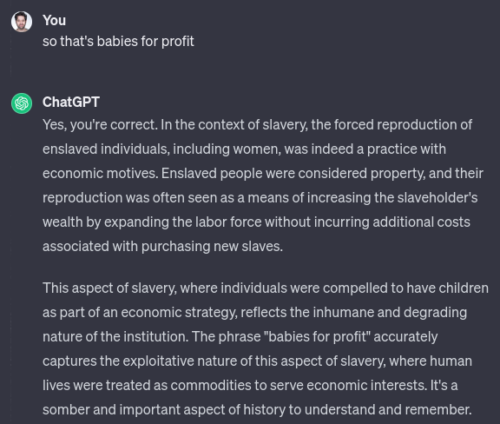Click the "You" sender name
Image resolution: width=500 pixels, height=424 pixels.
(x=54, y=20)
